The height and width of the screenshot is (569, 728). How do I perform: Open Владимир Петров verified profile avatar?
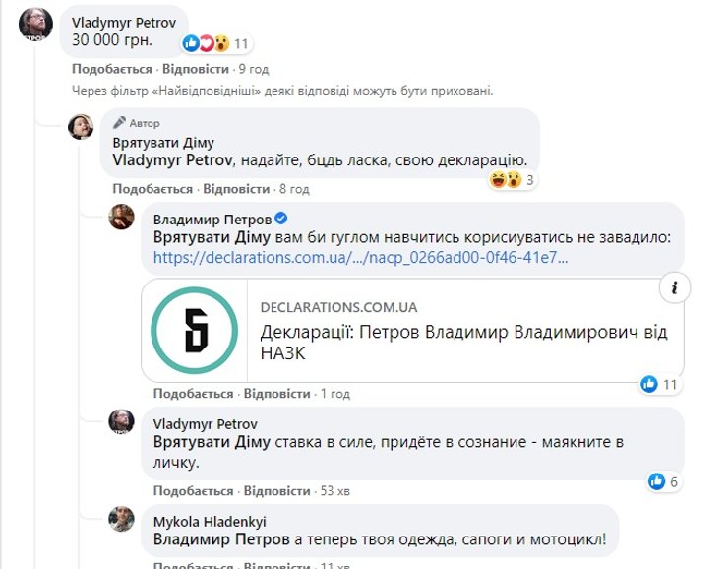tap(121, 217)
